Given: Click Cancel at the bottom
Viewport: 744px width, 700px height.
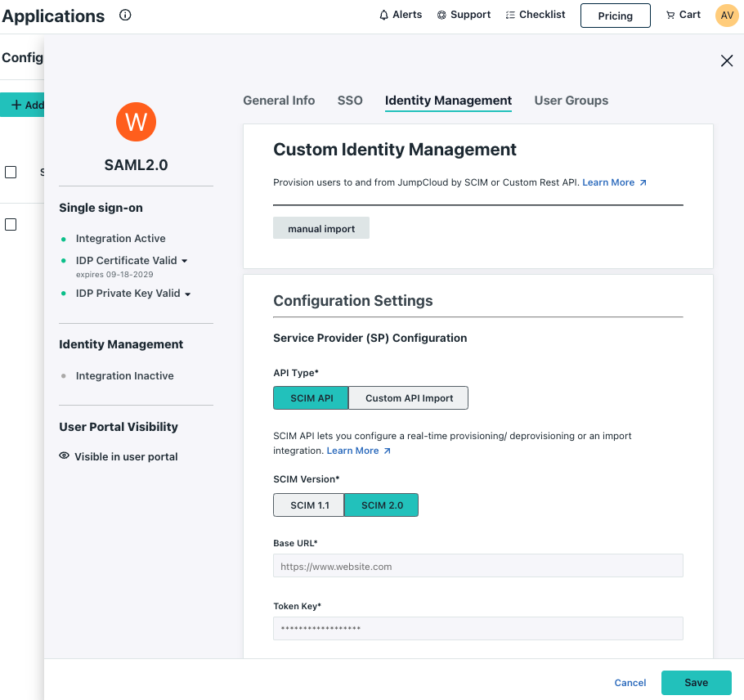Looking at the screenshot, I should click(630, 683).
